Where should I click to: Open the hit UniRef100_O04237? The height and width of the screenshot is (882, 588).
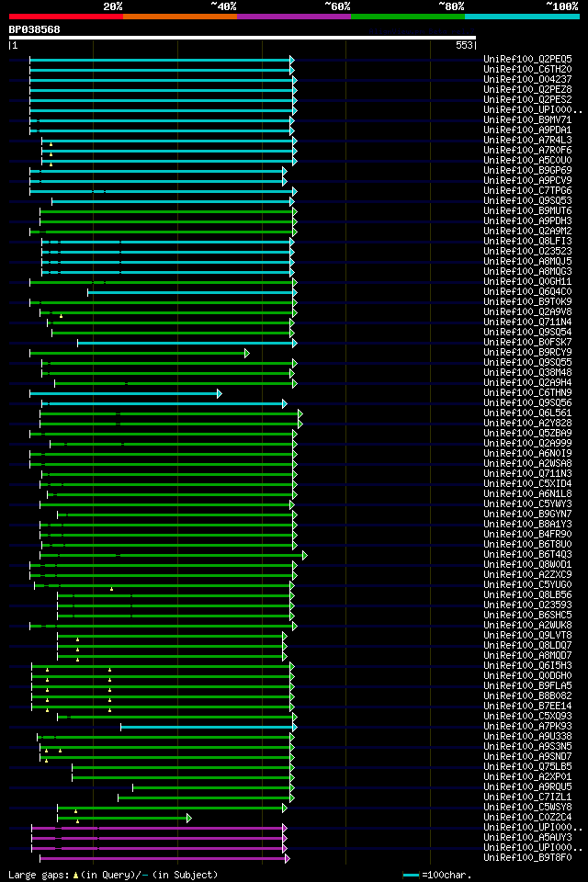click(x=527, y=79)
